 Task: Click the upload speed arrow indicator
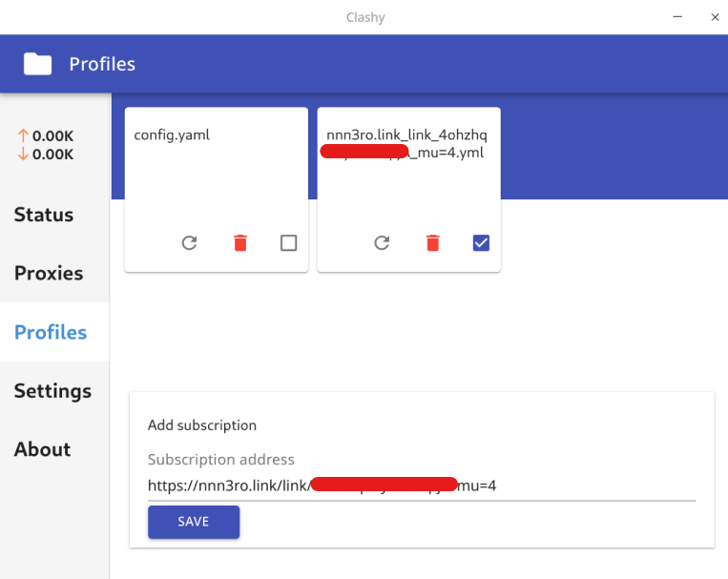click(23, 136)
